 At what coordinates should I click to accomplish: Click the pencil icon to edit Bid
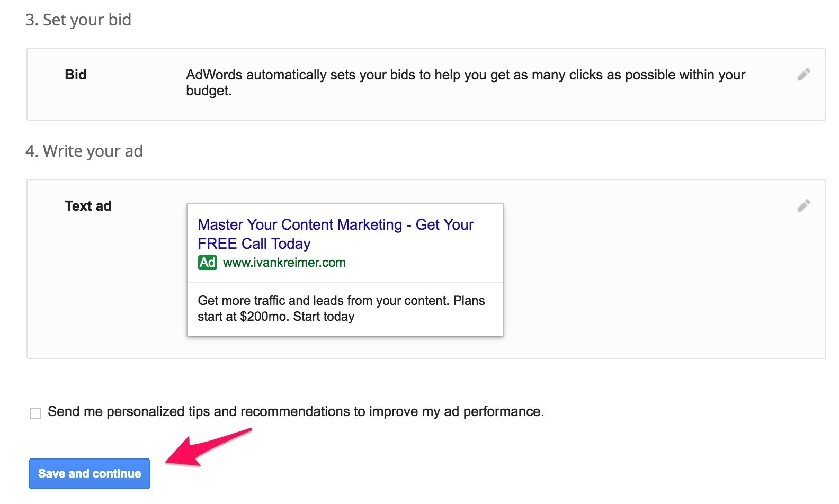(x=804, y=75)
